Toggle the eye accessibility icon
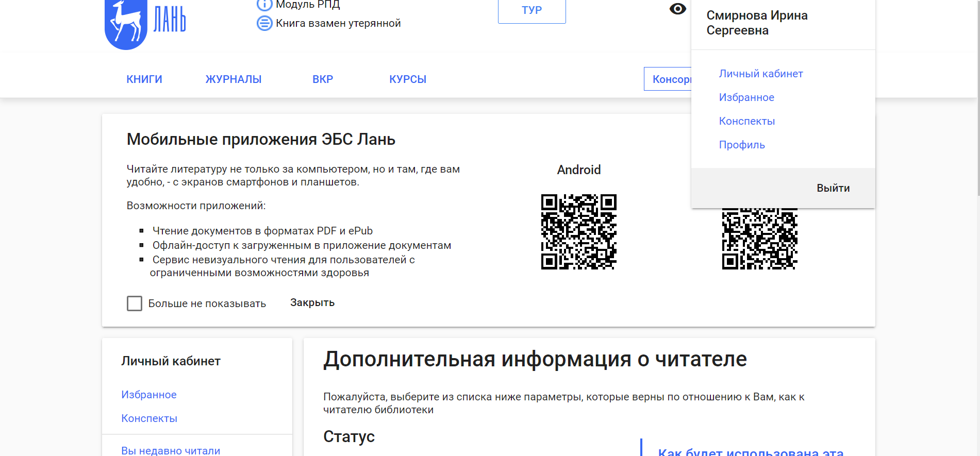The width and height of the screenshot is (980, 456). point(677,9)
